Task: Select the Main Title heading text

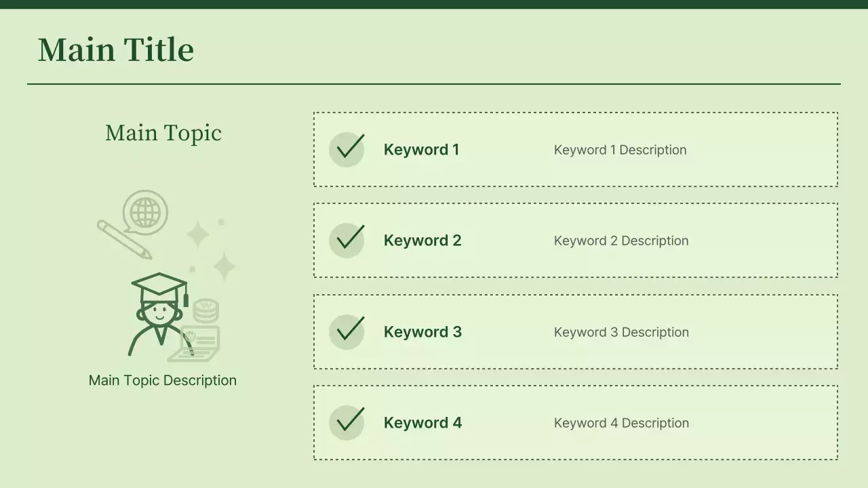Action: click(x=116, y=50)
